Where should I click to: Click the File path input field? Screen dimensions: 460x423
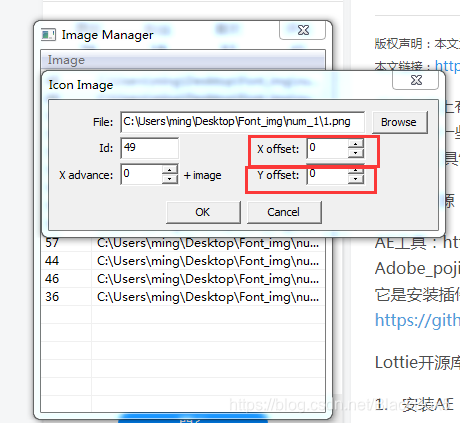pyautogui.click(x=242, y=122)
